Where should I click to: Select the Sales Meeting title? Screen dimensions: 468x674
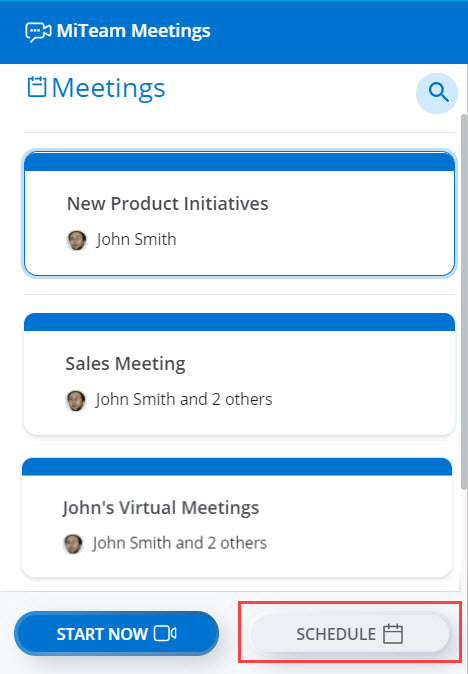(125, 364)
